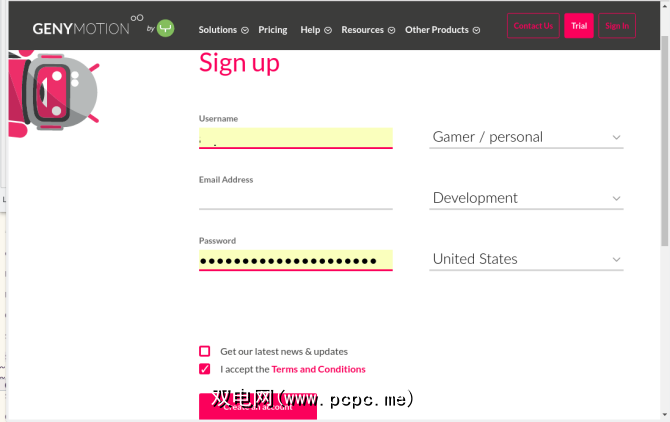Click the chevron icon beside Other Products
Image resolution: width=670 pixels, height=422 pixels.
[x=476, y=30]
